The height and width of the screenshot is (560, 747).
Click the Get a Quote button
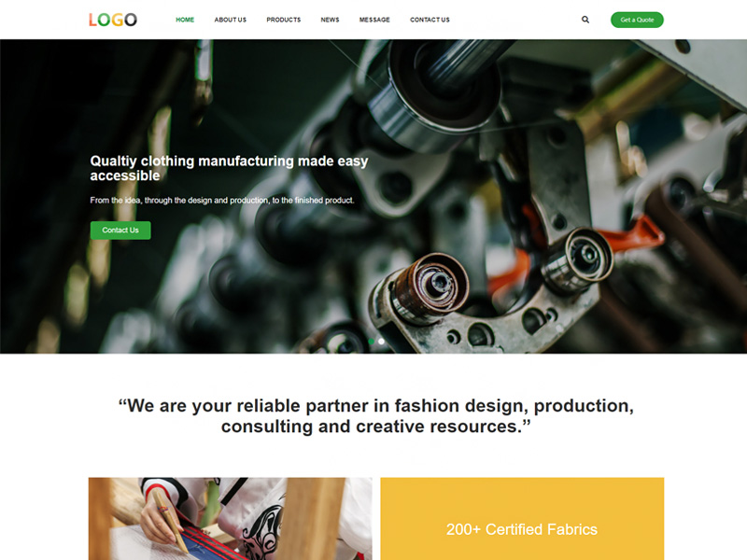point(637,20)
